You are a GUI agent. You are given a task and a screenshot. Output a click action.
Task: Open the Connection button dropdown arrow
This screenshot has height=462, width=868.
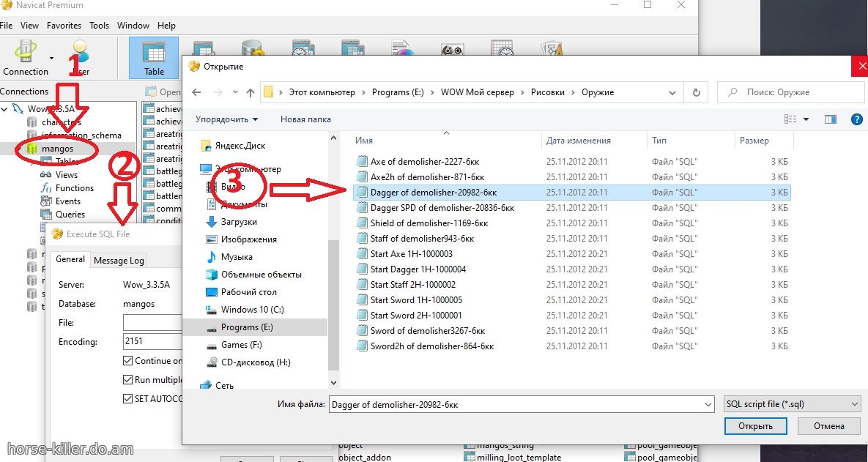[51, 58]
